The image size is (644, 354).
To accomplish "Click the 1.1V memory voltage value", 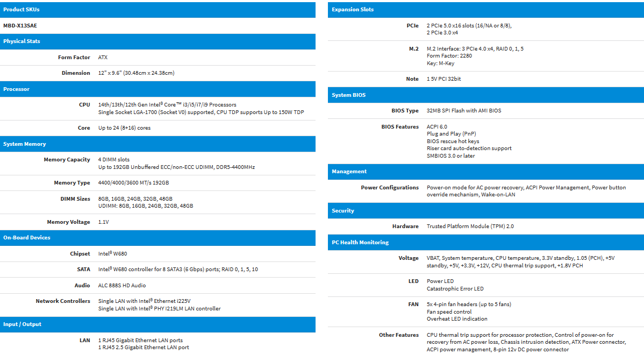I will (x=104, y=222).
